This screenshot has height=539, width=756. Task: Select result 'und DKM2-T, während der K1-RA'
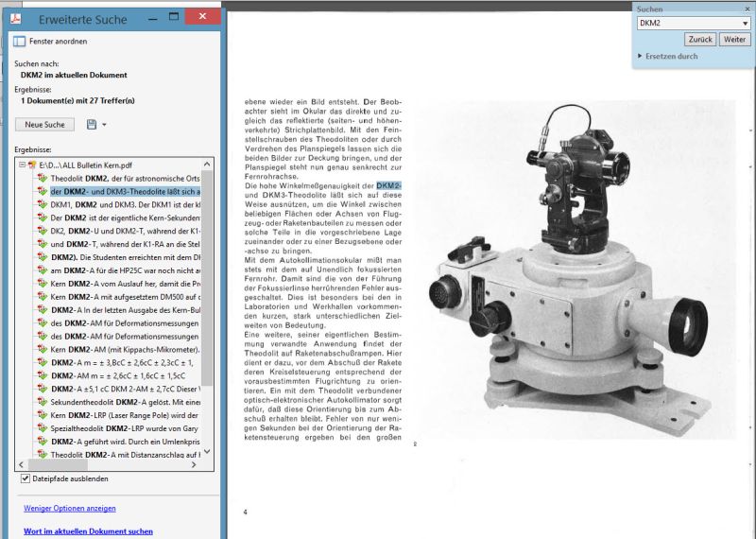126,244
